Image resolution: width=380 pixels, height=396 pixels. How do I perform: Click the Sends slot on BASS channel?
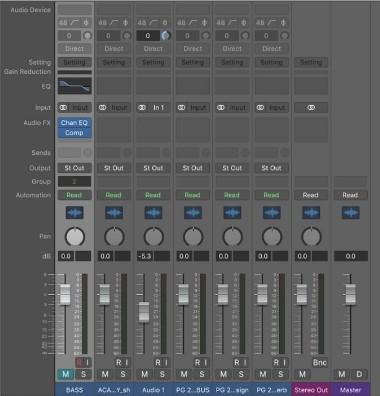pyautogui.click(x=69, y=153)
